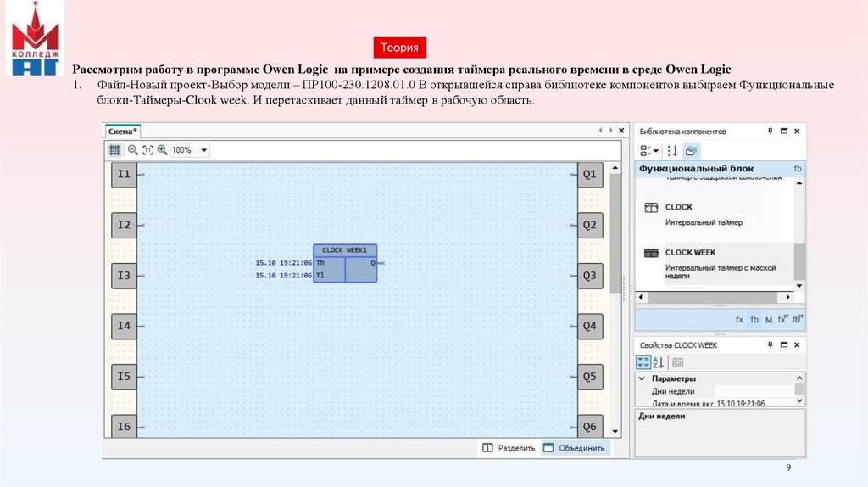Screen dimensions: 868x487
Task: Click the CLOCK block icon in library
Action: [652, 207]
